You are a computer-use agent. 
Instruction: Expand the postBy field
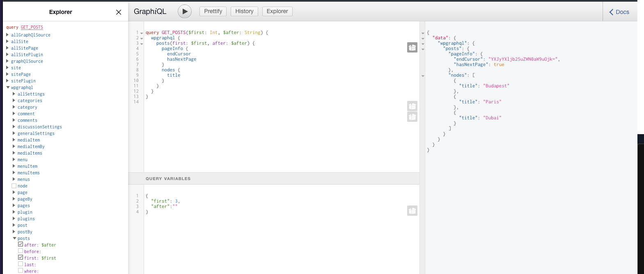pyautogui.click(x=14, y=232)
